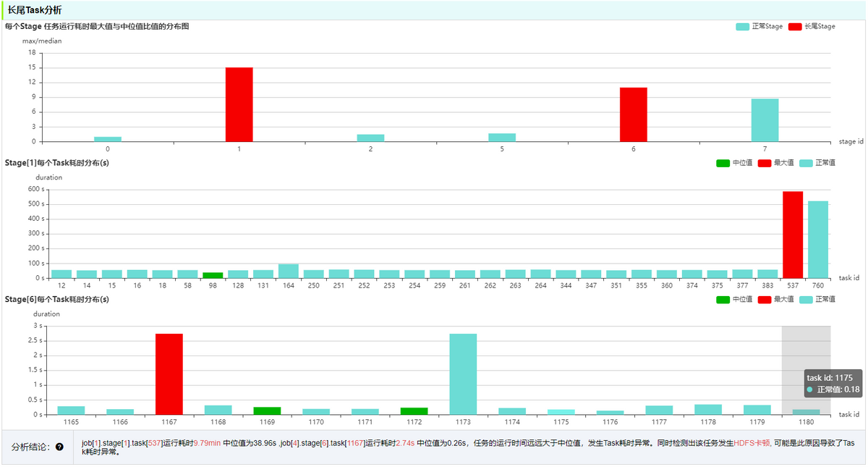Click the highlighted task 1180 bar
The width and height of the screenshot is (868, 467).
point(806,412)
